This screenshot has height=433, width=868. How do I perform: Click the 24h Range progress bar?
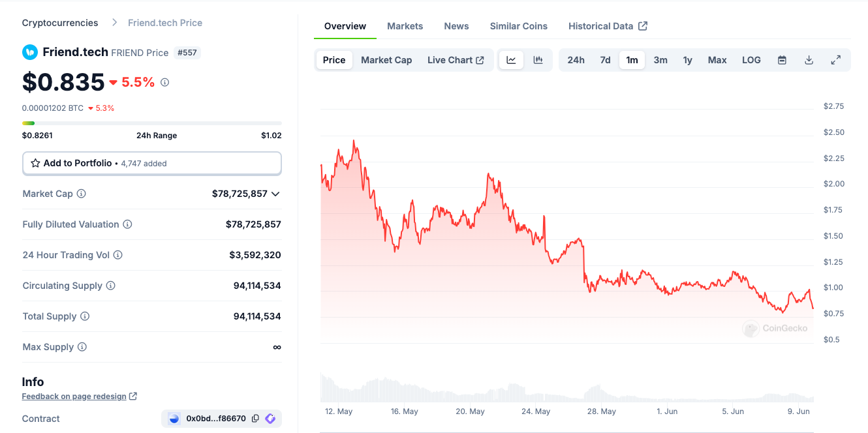[152, 123]
